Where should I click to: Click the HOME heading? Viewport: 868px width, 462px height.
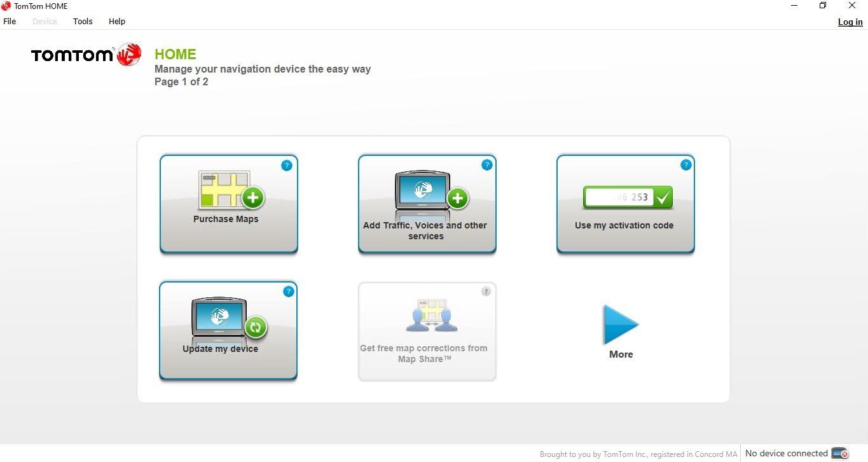(x=176, y=55)
